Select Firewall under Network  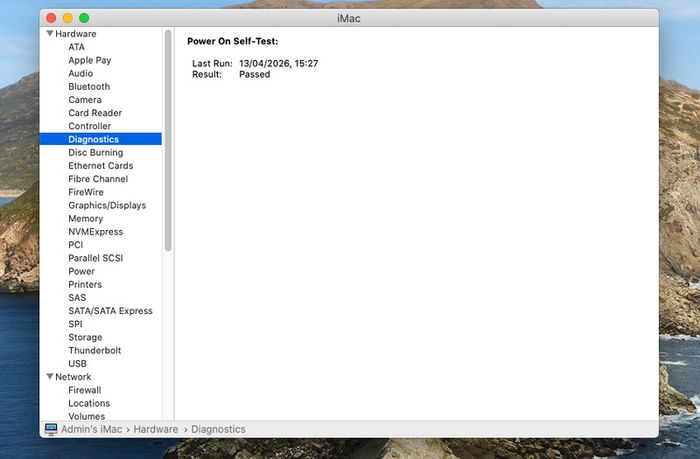85,390
